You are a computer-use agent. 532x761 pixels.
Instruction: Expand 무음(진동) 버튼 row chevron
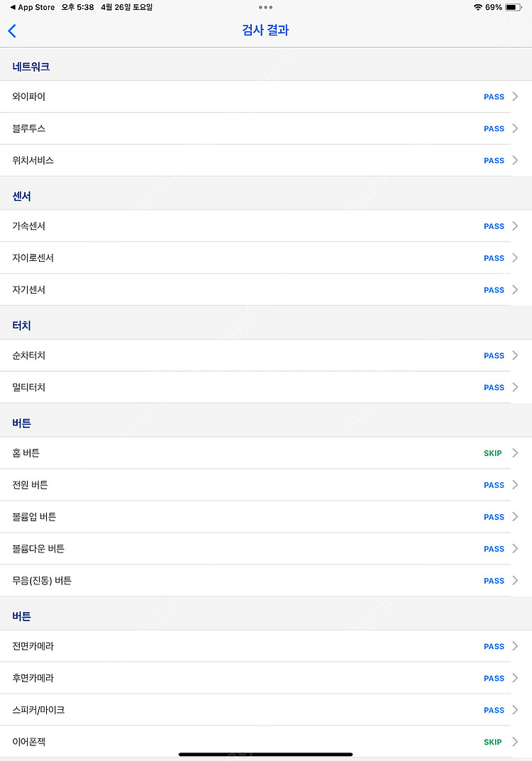[x=515, y=580]
